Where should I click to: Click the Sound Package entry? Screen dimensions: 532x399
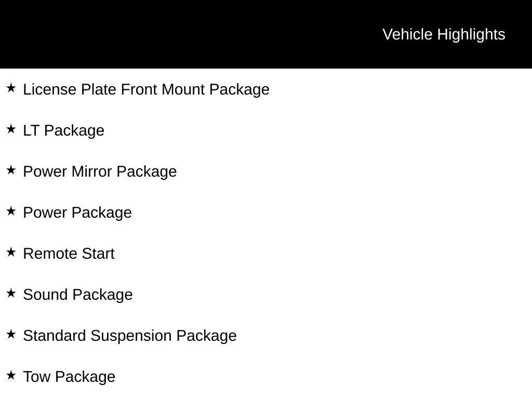coord(78,295)
